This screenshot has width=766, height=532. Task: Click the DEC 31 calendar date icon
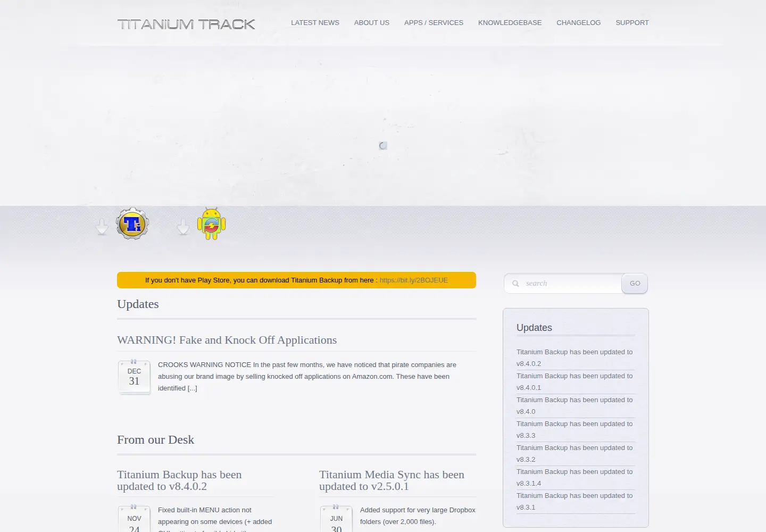(134, 377)
